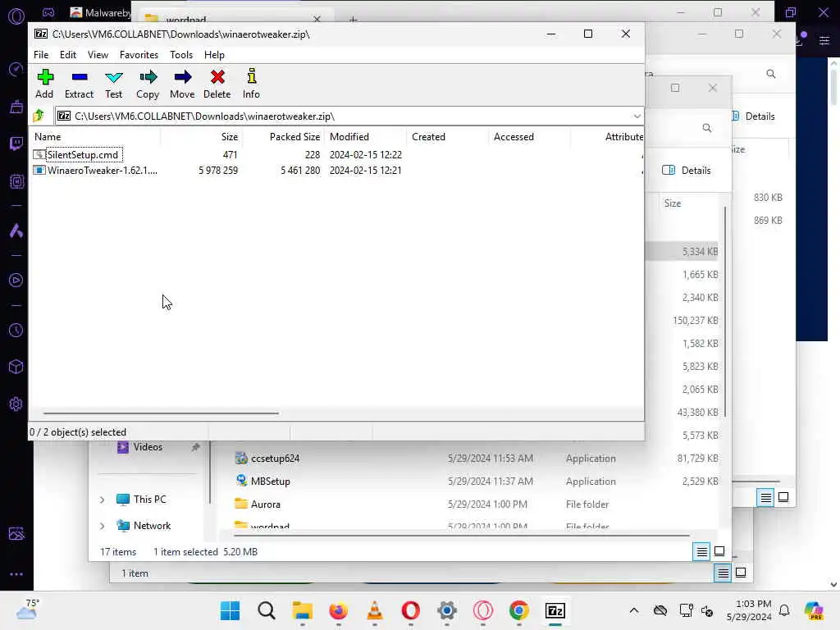Image resolution: width=840 pixels, height=630 pixels.
Task: Open history clock in Opera GX sidebar
Action: click(16, 330)
